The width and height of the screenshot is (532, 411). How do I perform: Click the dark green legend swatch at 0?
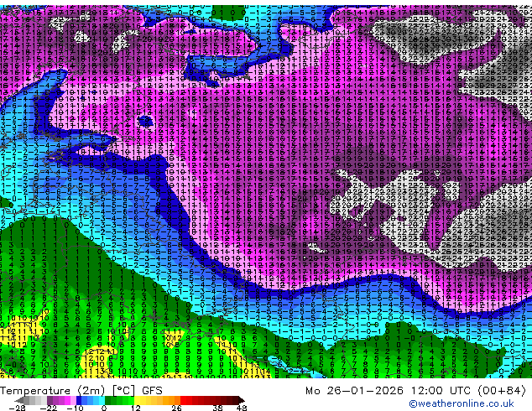(x=107, y=400)
